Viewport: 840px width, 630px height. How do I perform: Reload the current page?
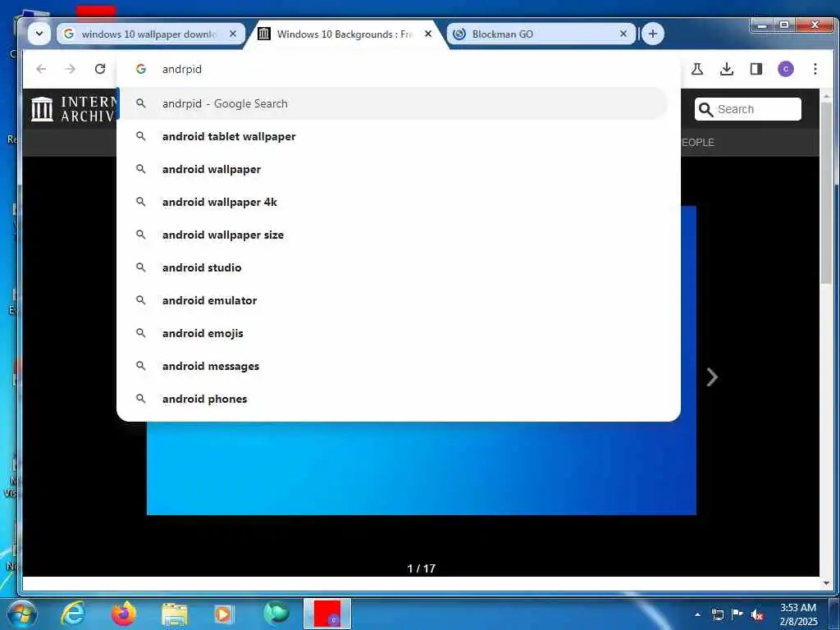(x=99, y=69)
